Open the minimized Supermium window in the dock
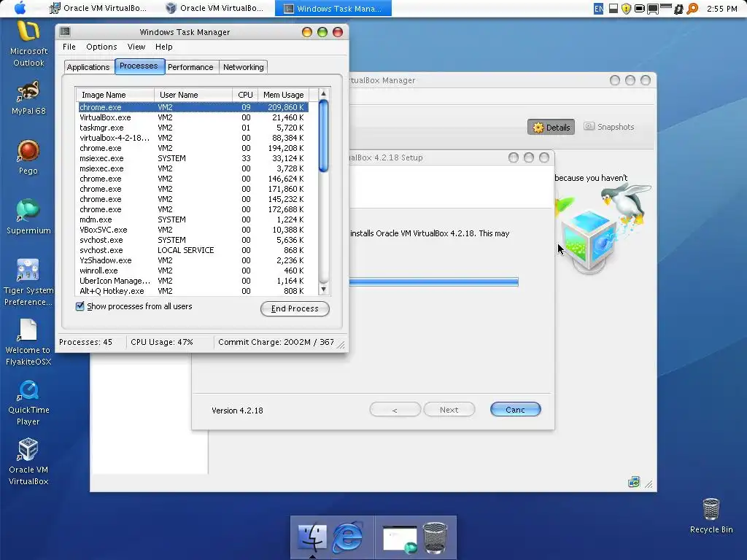Viewport: 747px width, 560px height. tap(400, 539)
